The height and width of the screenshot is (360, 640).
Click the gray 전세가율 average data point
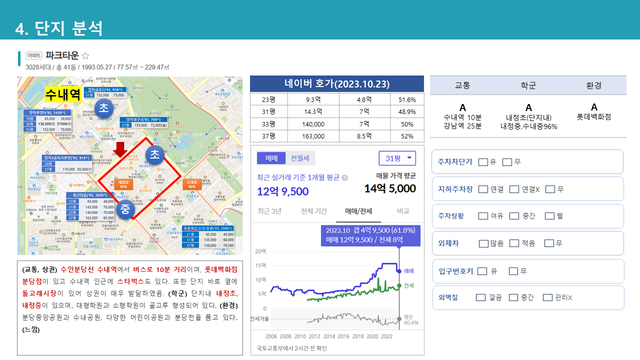pyautogui.click(x=399, y=319)
